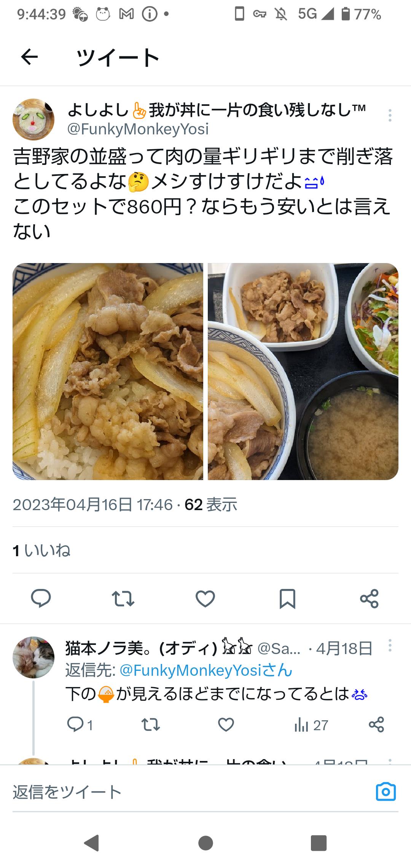The width and height of the screenshot is (411, 868).
Task: Like 猫本ノラ美's reply
Action: (x=226, y=724)
